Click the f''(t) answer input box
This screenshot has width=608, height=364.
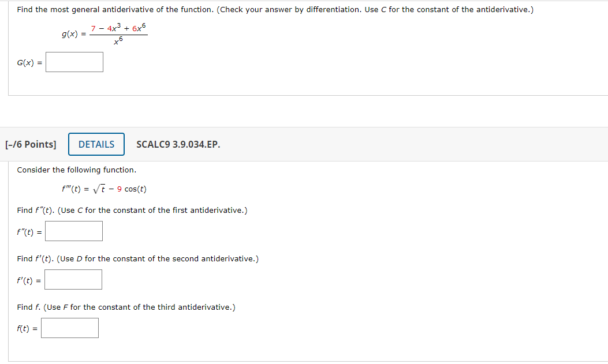coord(74,231)
